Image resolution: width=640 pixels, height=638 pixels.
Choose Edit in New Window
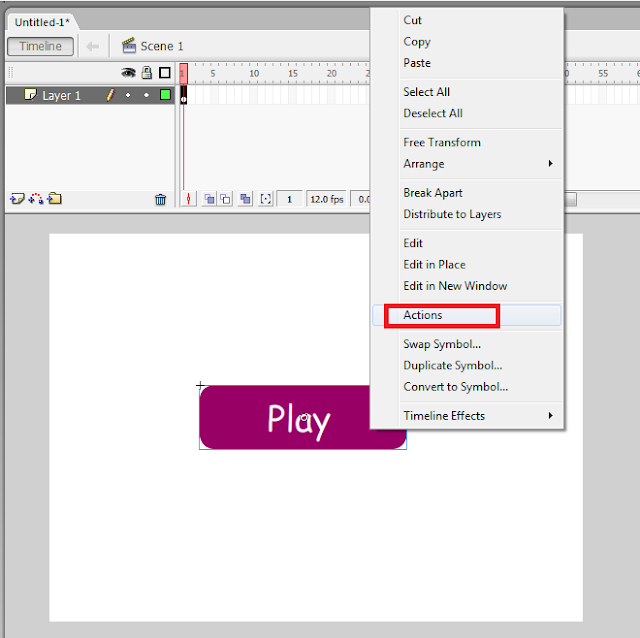(467, 286)
